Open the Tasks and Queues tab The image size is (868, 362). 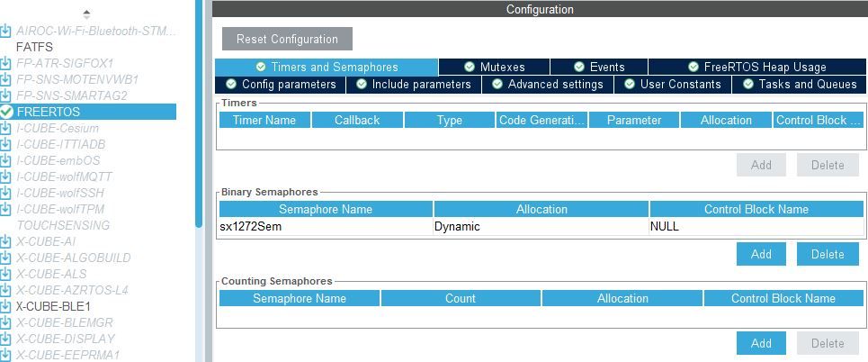click(x=800, y=85)
